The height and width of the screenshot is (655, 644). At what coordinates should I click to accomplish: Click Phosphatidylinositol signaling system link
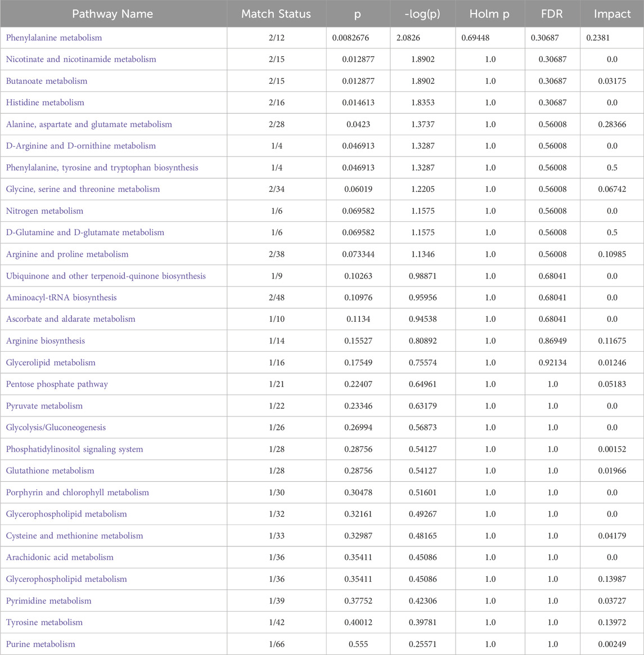pos(74,449)
